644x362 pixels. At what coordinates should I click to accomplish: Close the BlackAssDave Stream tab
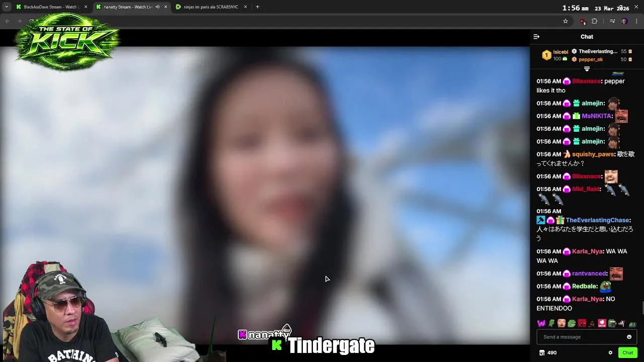point(86,7)
